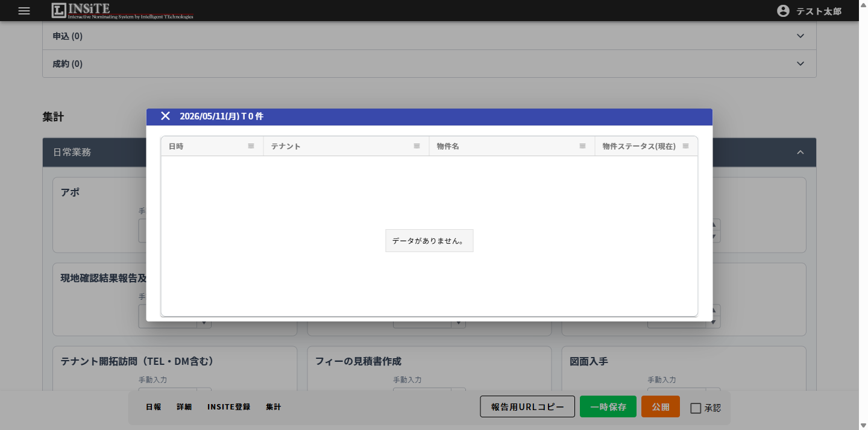Expand the 申込 (0) section
Viewport: 868px width, 430px height.
429,36
